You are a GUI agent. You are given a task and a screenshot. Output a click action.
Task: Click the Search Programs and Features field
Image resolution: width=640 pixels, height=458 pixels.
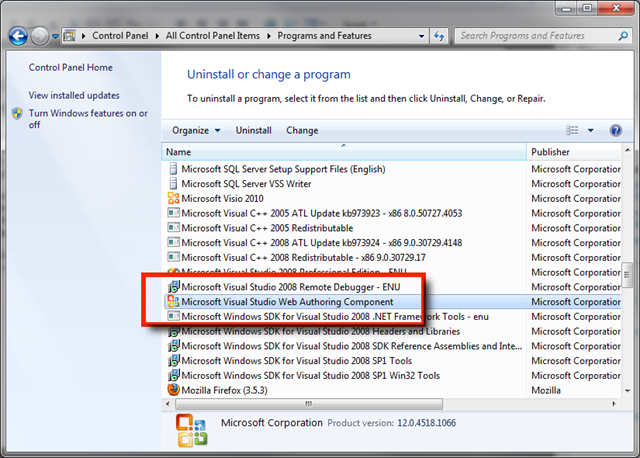534,36
